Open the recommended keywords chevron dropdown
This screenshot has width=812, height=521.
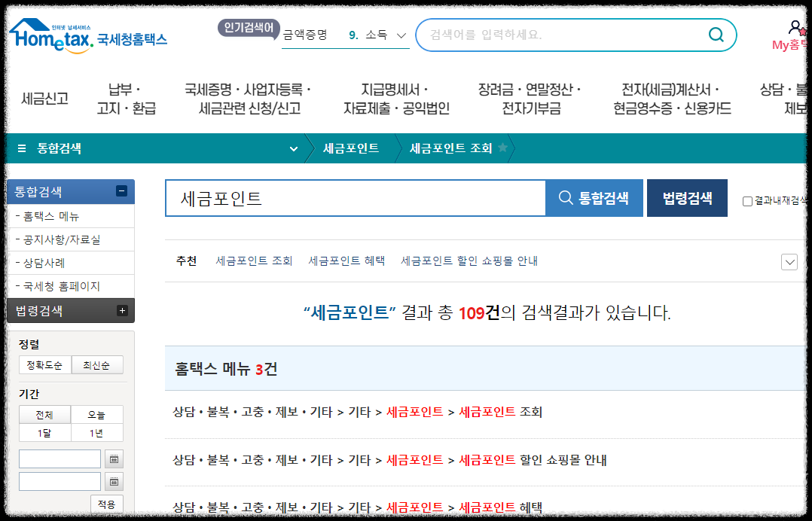pos(789,261)
